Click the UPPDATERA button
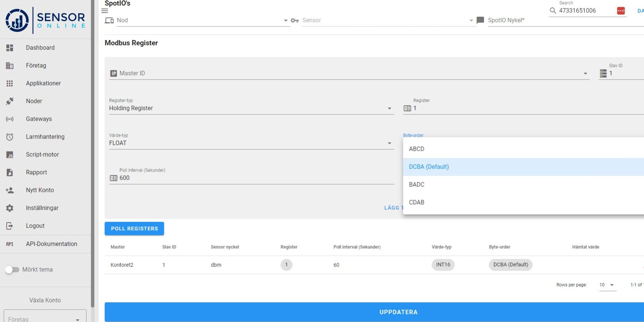The width and height of the screenshot is (644, 322). (x=398, y=312)
